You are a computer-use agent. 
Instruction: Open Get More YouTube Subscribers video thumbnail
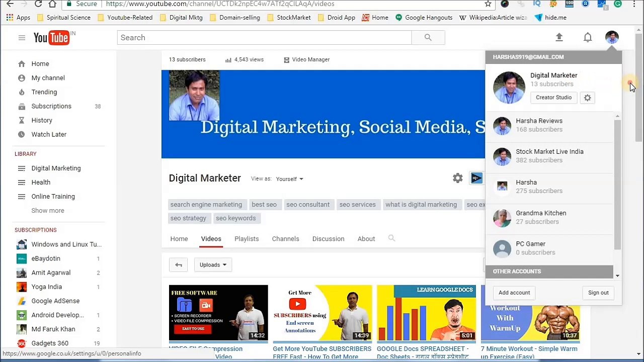(x=323, y=313)
